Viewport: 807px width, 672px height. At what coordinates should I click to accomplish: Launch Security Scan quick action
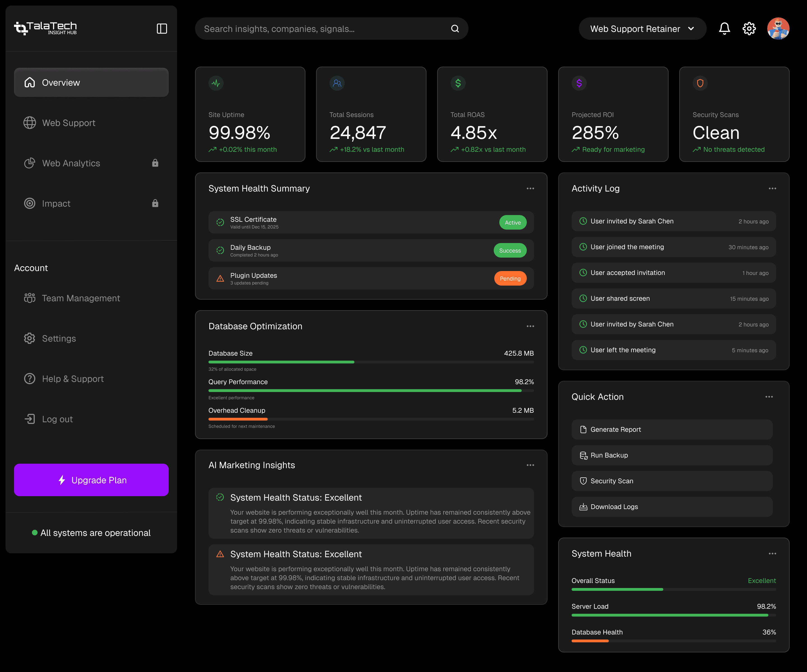point(672,481)
